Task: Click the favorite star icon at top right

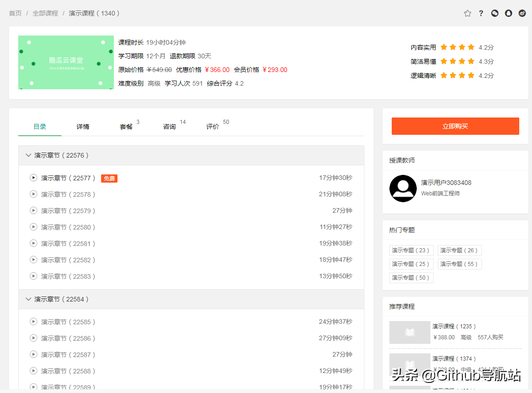Action: pos(467,13)
